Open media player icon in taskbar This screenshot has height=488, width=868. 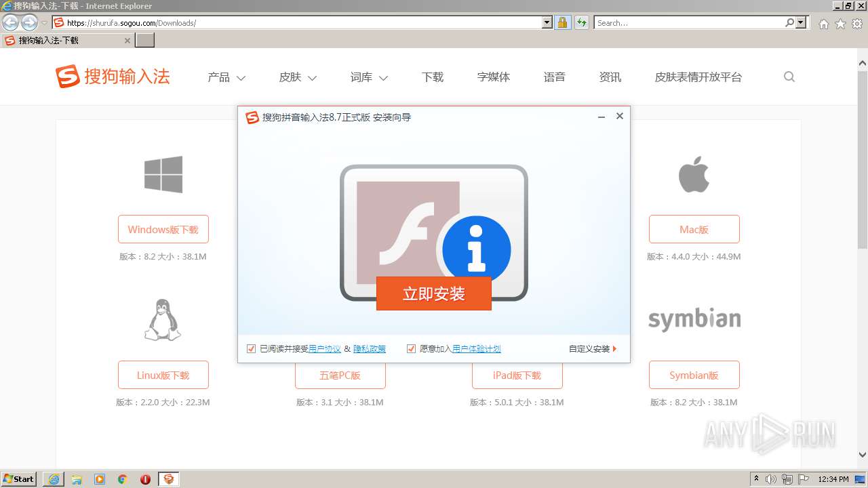pos(100,479)
